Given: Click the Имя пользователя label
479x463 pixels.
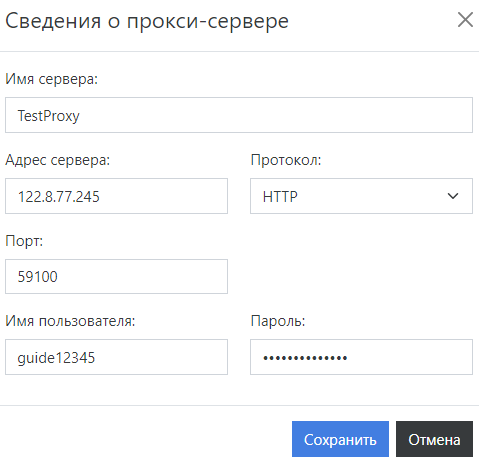Looking at the screenshot, I should (x=70, y=321).
